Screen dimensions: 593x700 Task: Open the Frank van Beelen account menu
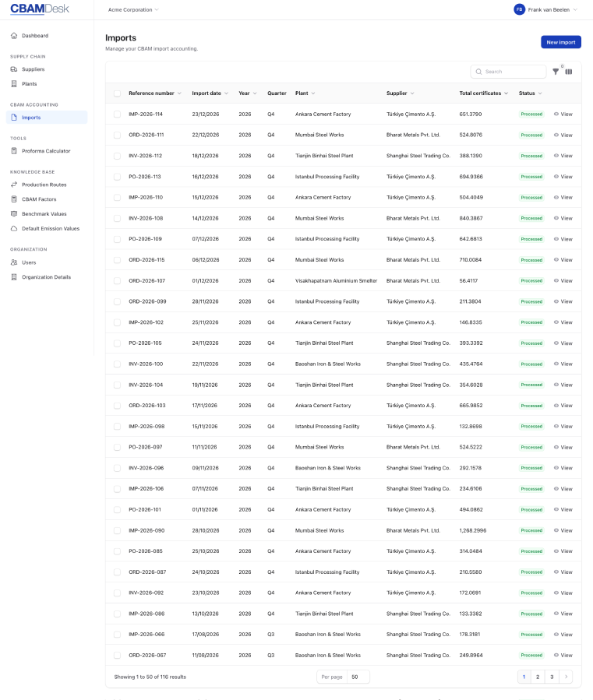(x=549, y=10)
